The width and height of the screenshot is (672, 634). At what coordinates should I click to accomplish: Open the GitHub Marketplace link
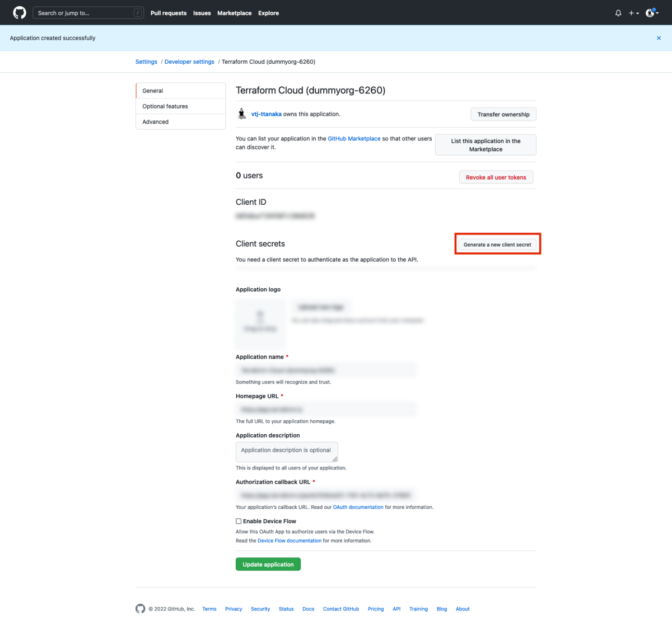[354, 139]
